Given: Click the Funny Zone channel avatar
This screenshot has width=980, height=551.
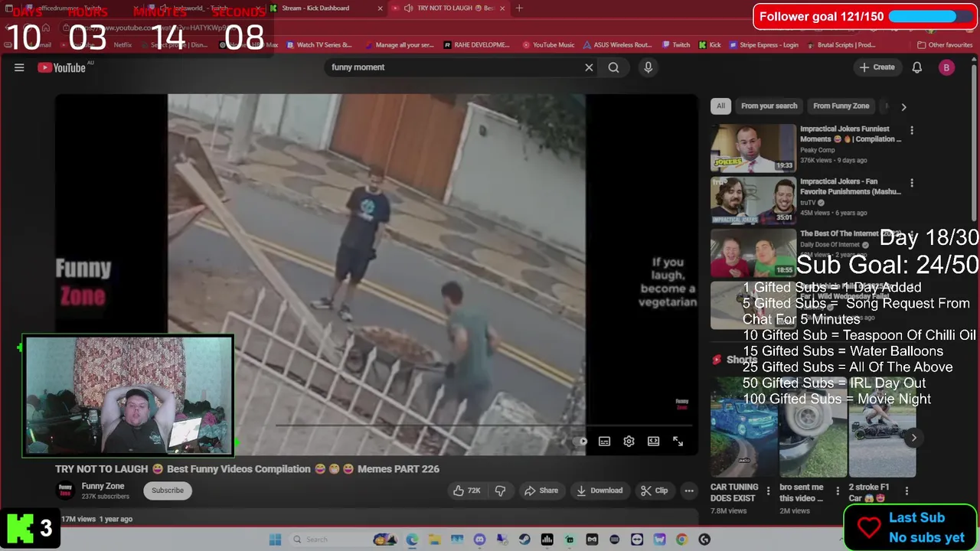Looking at the screenshot, I should (66, 491).
